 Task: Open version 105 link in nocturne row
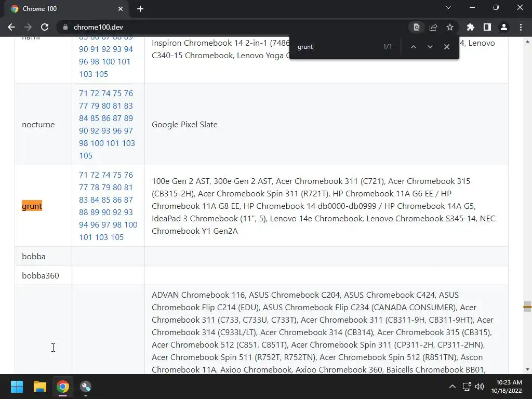[86, 155]
